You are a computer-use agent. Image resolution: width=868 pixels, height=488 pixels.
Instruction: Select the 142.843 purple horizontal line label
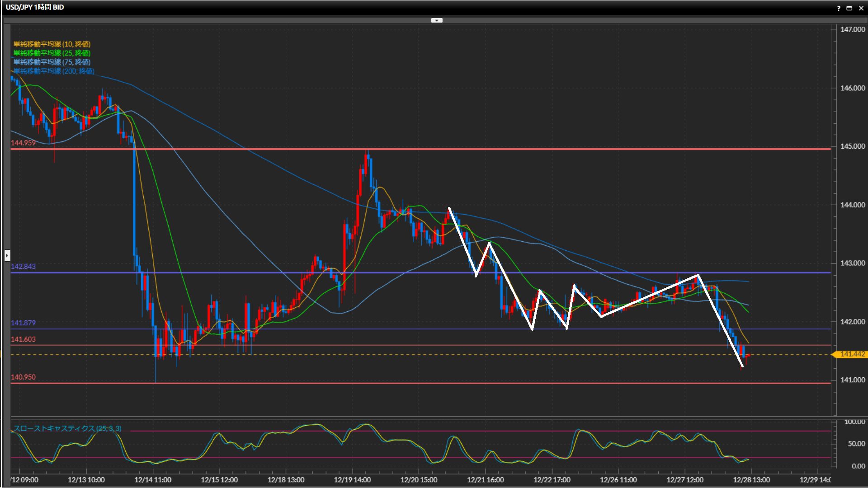pyautogui.click(x=23, y=267)
